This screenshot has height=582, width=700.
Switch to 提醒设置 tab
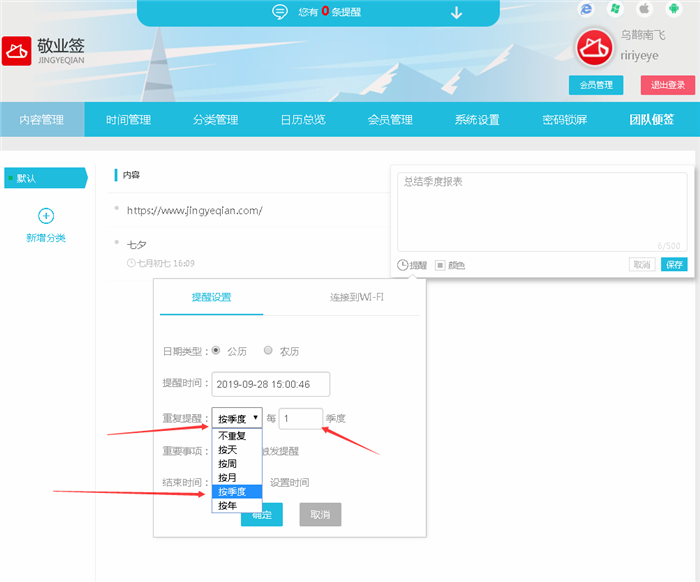pyautogui.click(x=212, y=298)
